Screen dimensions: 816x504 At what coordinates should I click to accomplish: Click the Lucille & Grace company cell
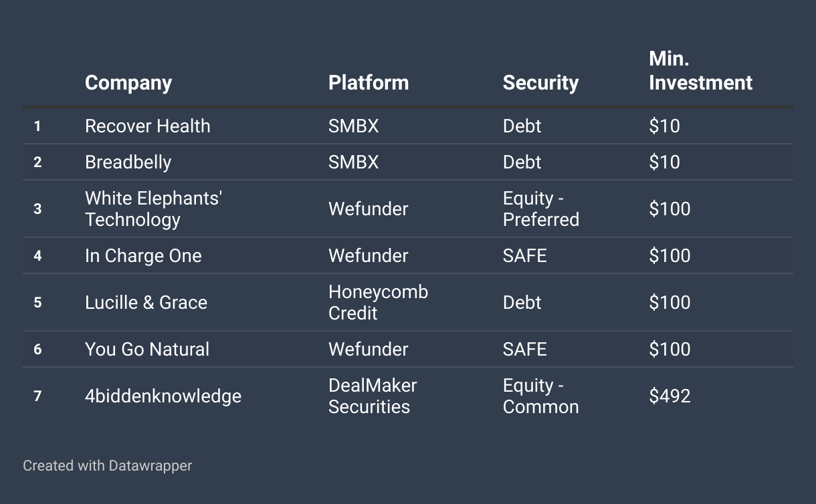tap(146, 302)
